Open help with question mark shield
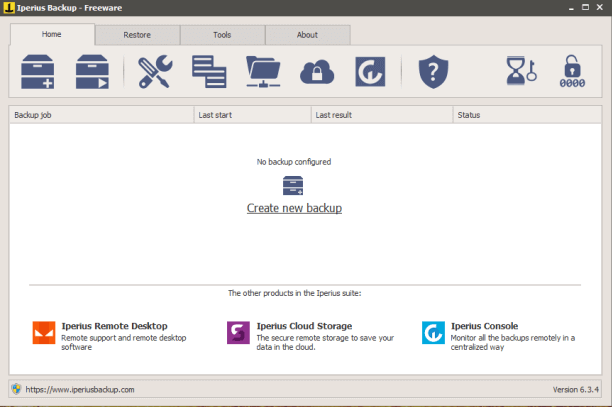Screen dimensions: 612x407 pyautogui.click(x=432, y=72)
